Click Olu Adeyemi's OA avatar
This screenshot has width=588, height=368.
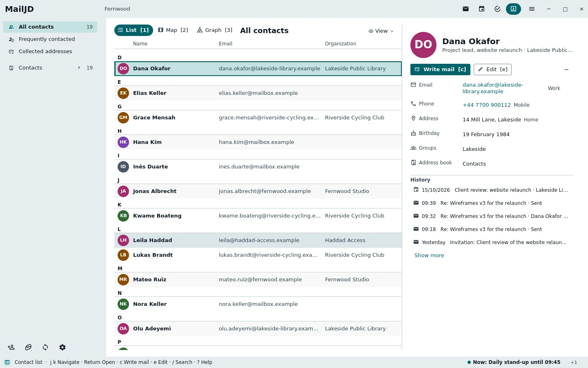(123, 329)
